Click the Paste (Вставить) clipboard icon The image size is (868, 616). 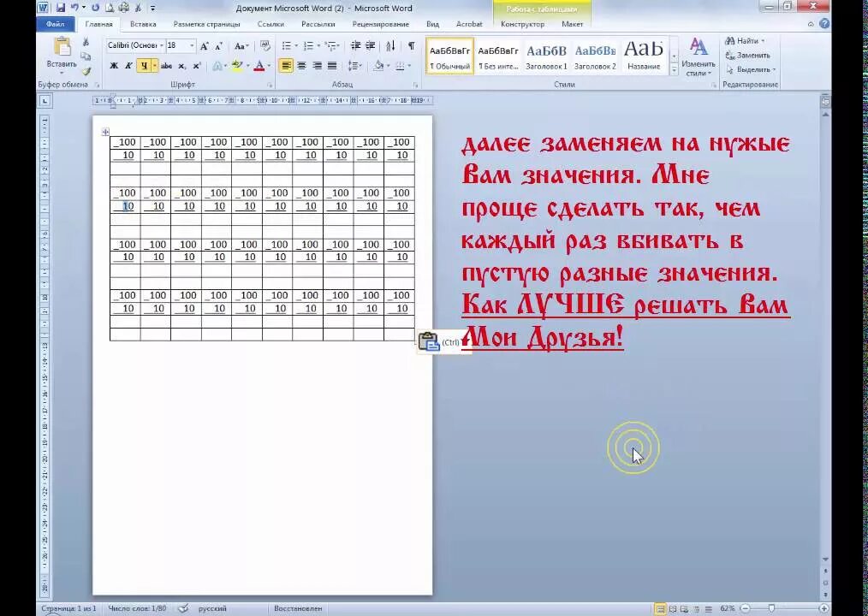62,46
